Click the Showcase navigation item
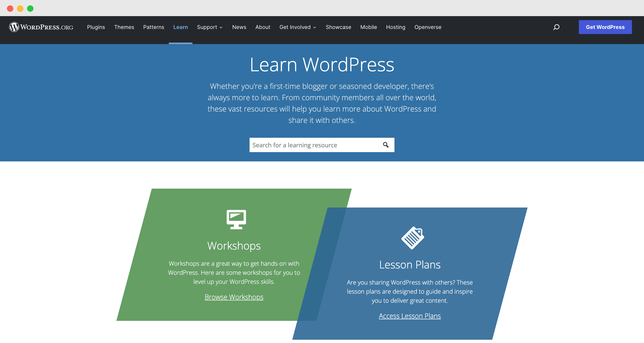The image size is (644, 343). point(338,27)
